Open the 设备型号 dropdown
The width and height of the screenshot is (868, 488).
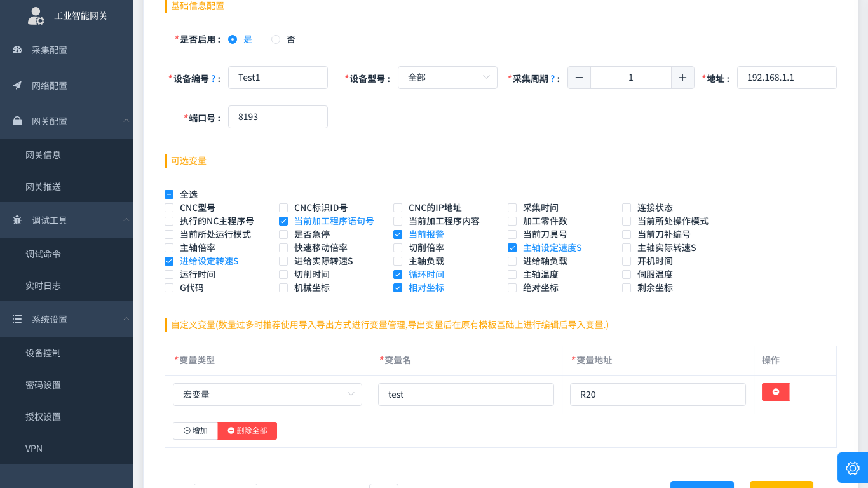pyautogui.click(x=447, y=78)
